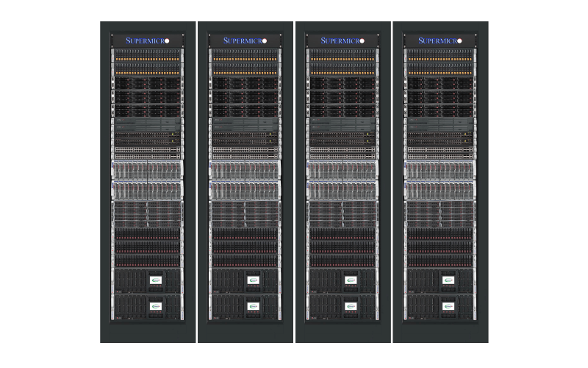Click the upper green display badge on the second rack

coord(253,280)
